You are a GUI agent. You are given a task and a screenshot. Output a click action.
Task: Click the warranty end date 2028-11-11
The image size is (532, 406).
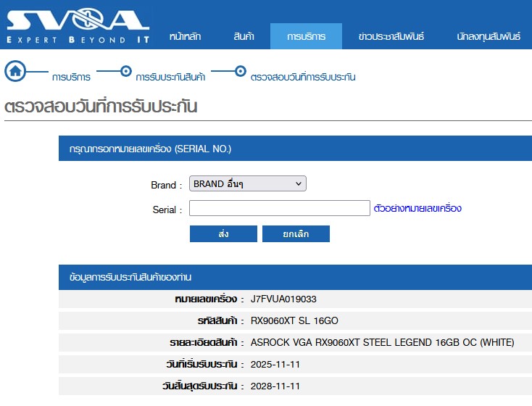point(275,386)
